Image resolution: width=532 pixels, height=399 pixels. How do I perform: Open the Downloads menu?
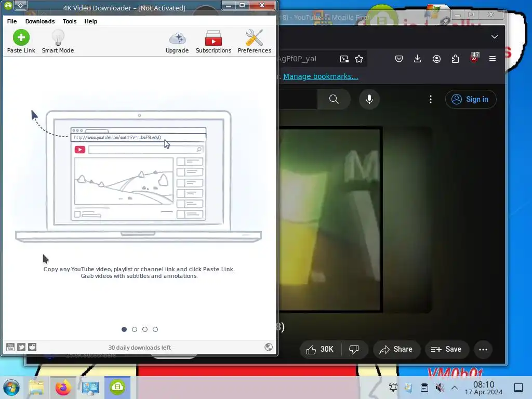coord(39,21)
